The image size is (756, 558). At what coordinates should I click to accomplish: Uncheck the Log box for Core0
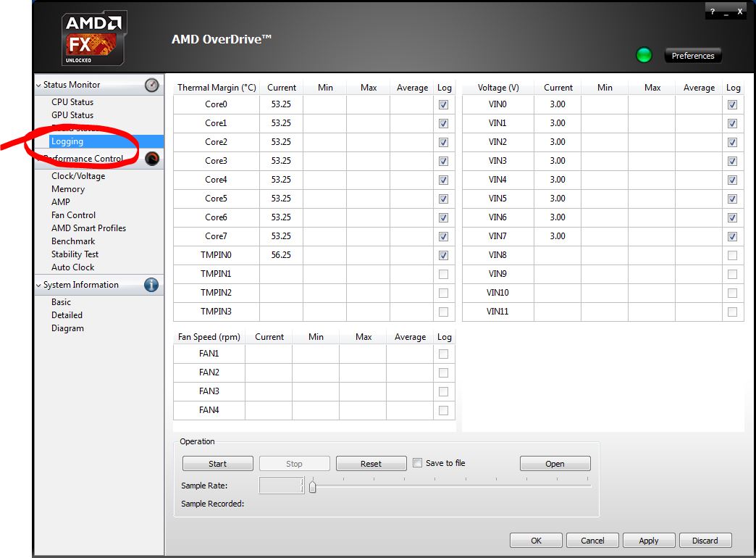(x=444, y=105)
